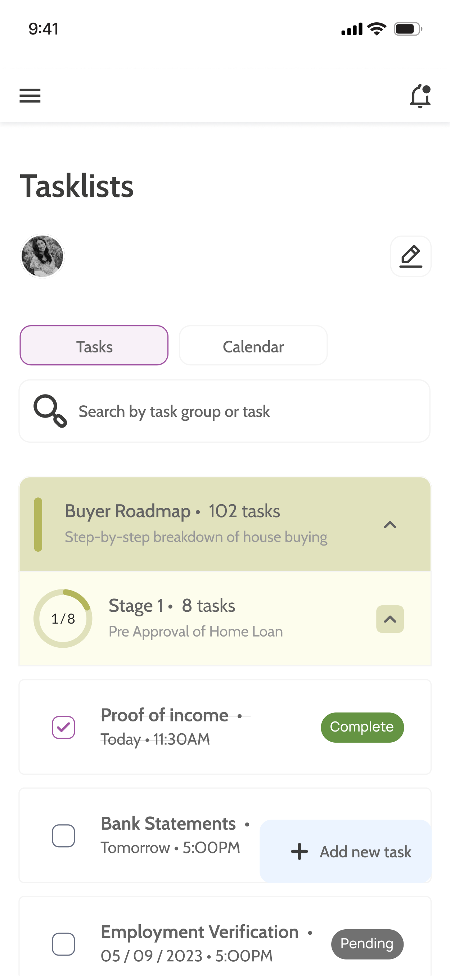Switch to the Calendar tab
This screenshot has height=980, width=450.
253,346
